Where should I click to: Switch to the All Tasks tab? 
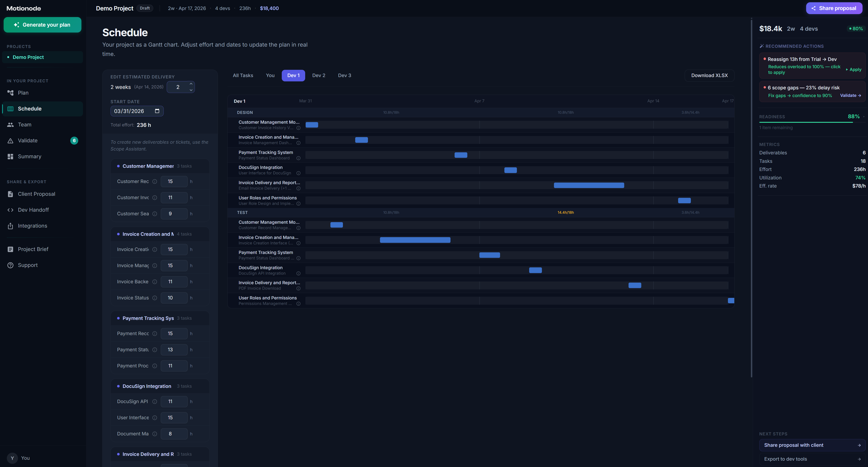click(x=243, y=75)
